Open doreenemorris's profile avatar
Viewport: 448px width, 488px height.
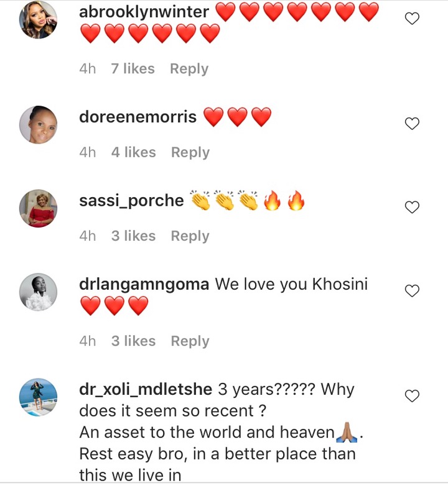(x=39, y=124)
